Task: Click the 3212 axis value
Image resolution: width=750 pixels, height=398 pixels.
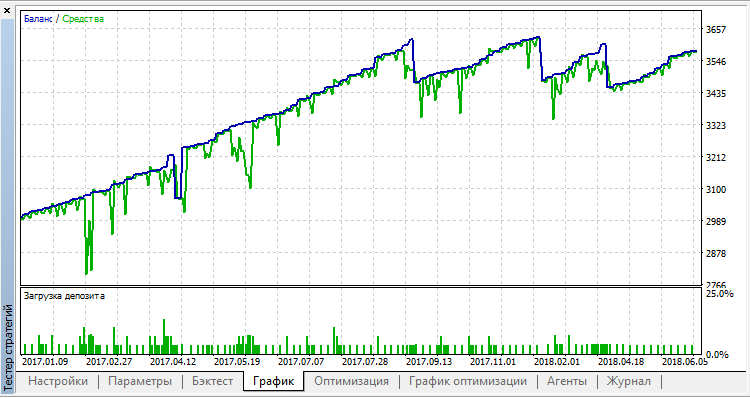Action: 716,157
